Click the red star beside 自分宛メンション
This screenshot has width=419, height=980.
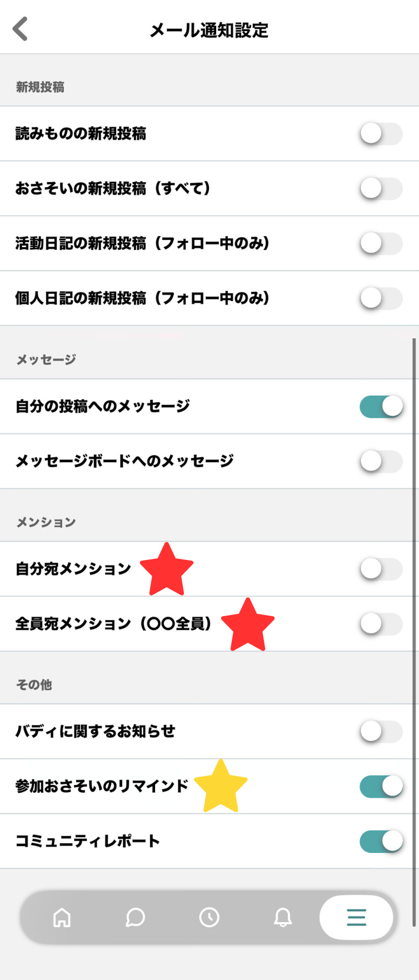pos(166,569)
